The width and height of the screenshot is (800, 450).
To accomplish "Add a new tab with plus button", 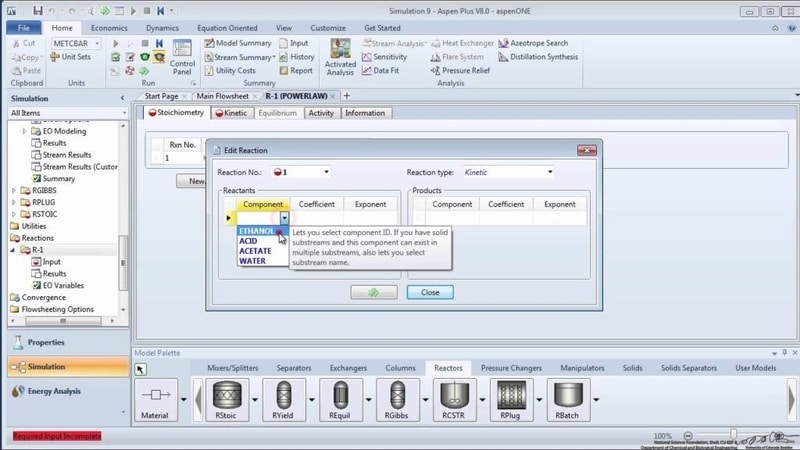I will (x=347, y=96).
